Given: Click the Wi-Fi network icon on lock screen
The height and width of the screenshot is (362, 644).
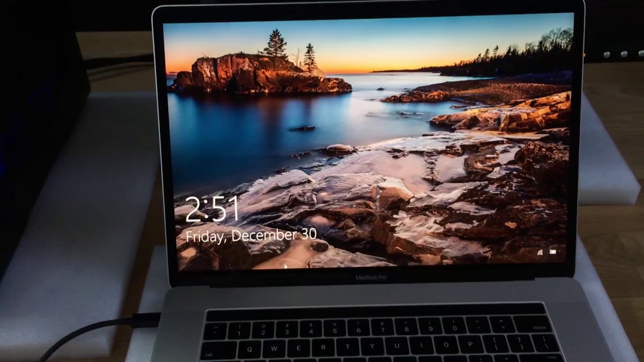Looking at the screenshot, I should click(x=540, y=252).
